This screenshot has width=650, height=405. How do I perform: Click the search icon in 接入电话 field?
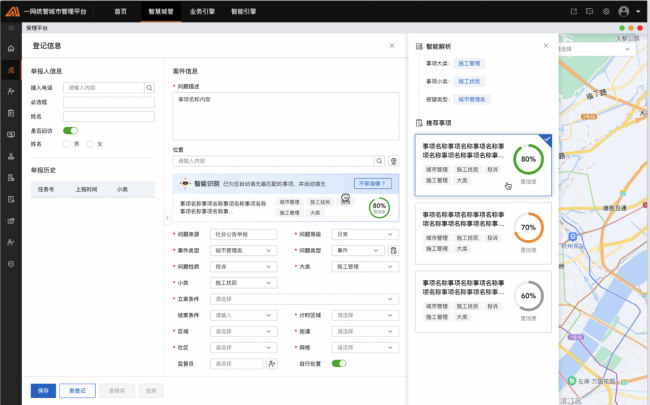coord(150,88)
